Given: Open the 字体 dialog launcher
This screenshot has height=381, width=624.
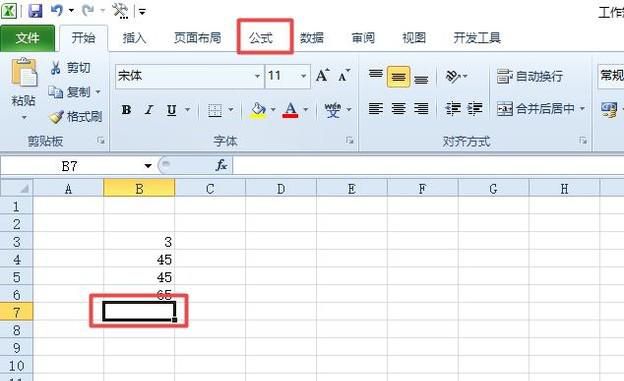Looking at the screenshot, I should (349, 140).
